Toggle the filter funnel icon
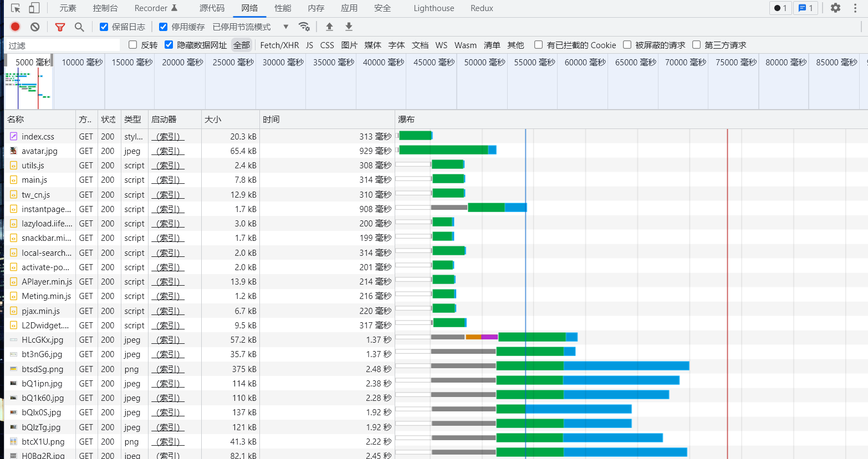The width and height of the screenshot is (868, 459). 60,27
